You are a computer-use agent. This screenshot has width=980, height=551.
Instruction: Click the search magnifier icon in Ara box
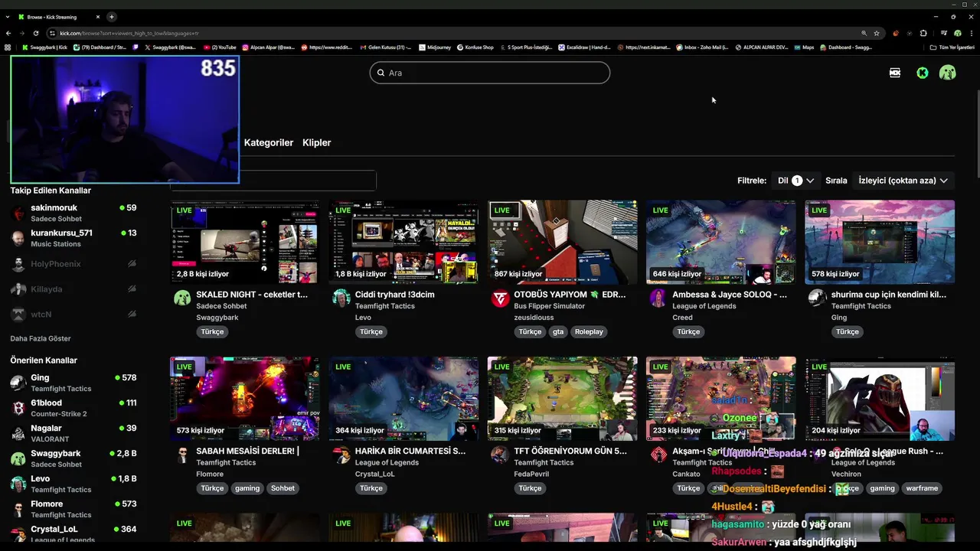tap(381, 73)
